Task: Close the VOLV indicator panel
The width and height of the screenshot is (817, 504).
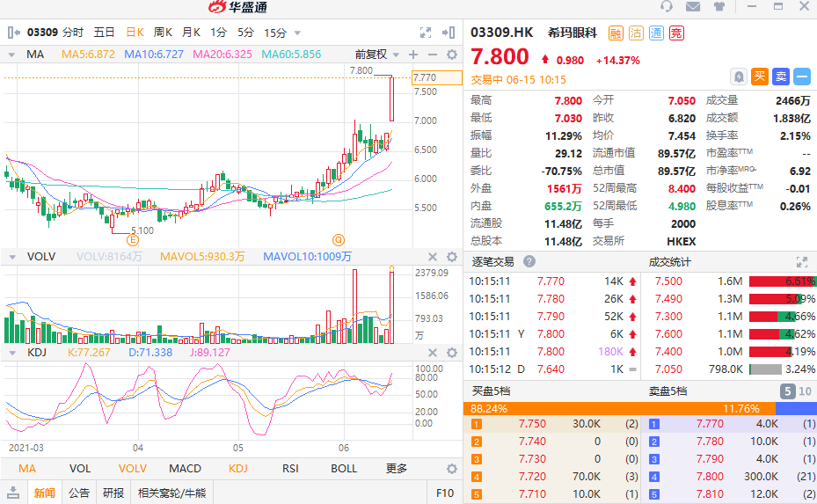Action: (433, 257)
